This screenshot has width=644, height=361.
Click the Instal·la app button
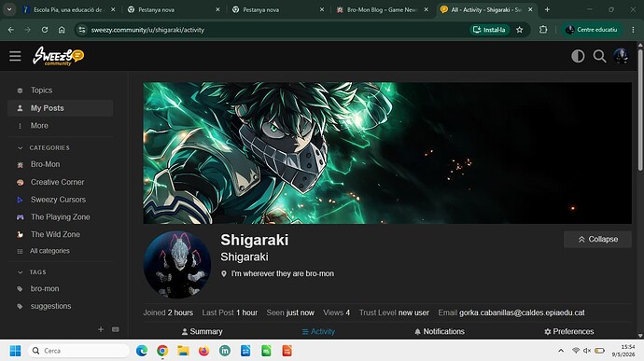[490, 30]
